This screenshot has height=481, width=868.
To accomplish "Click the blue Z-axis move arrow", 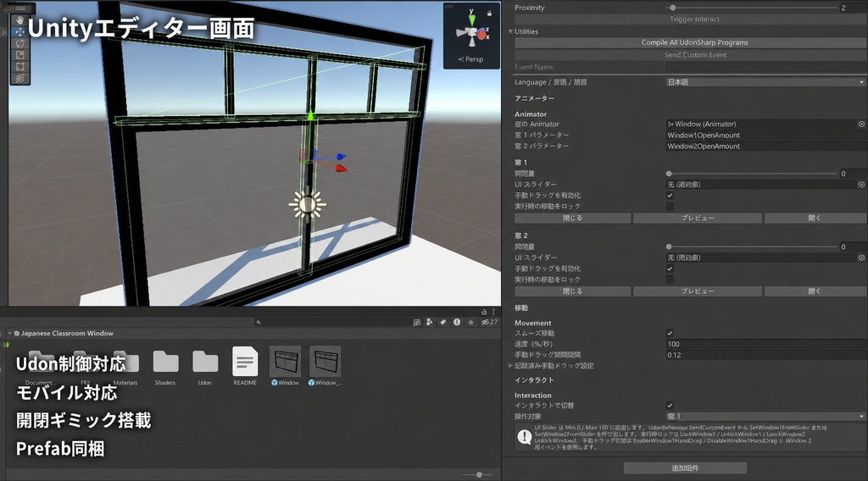I will pos(341,157).
